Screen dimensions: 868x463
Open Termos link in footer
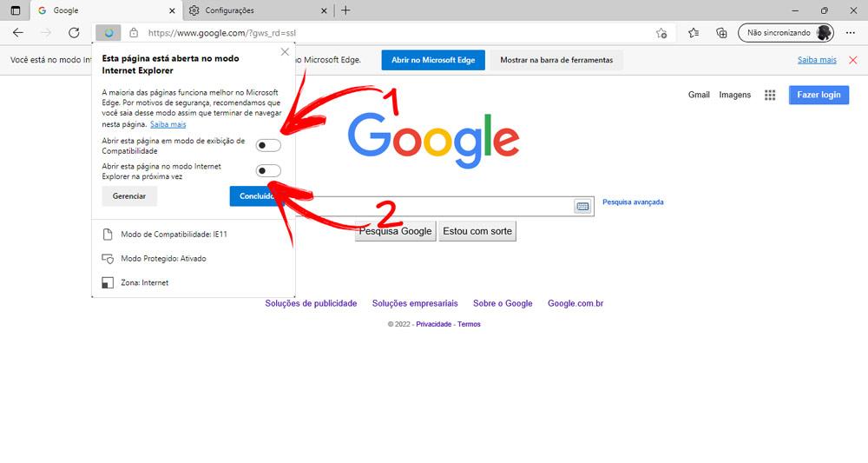coord(469,324)
